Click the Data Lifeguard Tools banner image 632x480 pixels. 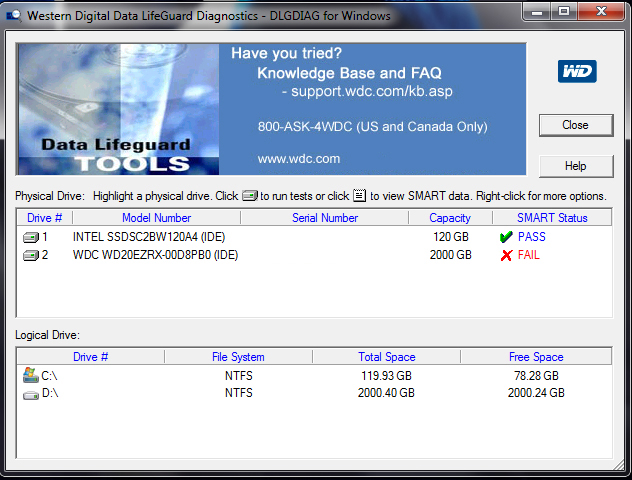click(x=118, y=109)
